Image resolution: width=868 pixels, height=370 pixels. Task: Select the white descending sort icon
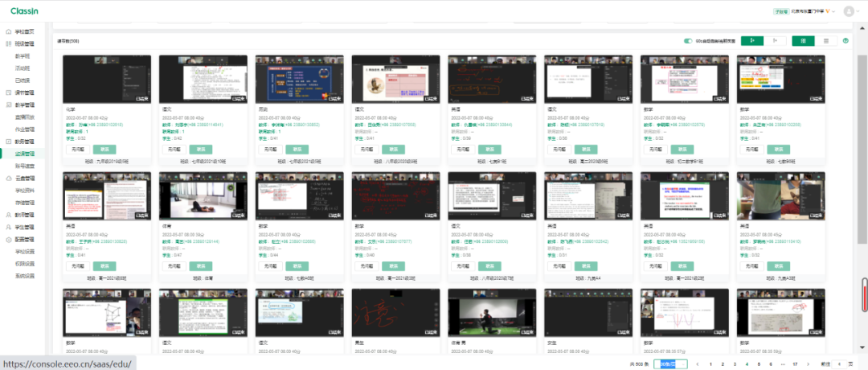pyautogui.click(x=774, y=41)
